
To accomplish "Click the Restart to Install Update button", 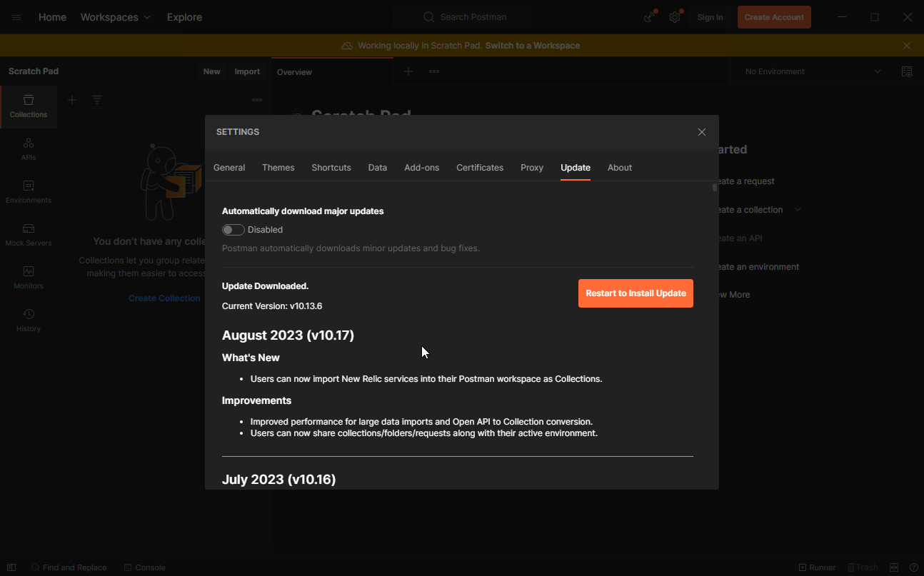I will coord(636,293).
